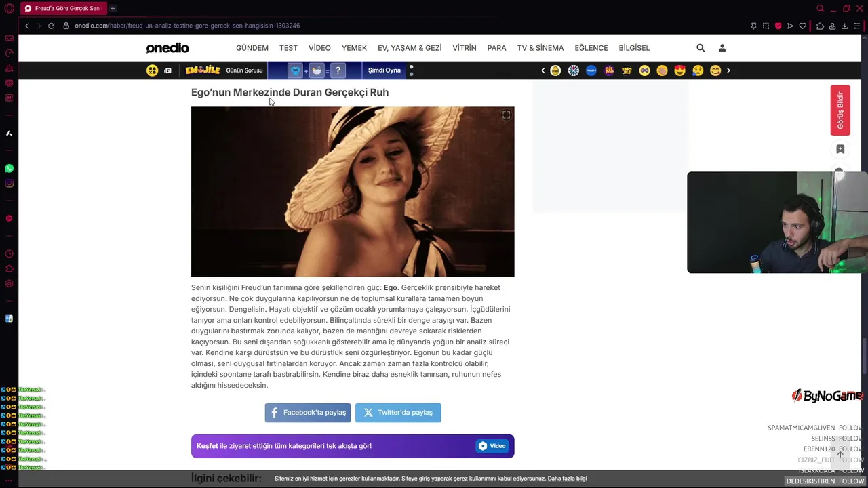Click the woman in hat result image
This screenshot has width=868, height=488.
(353, 192)
